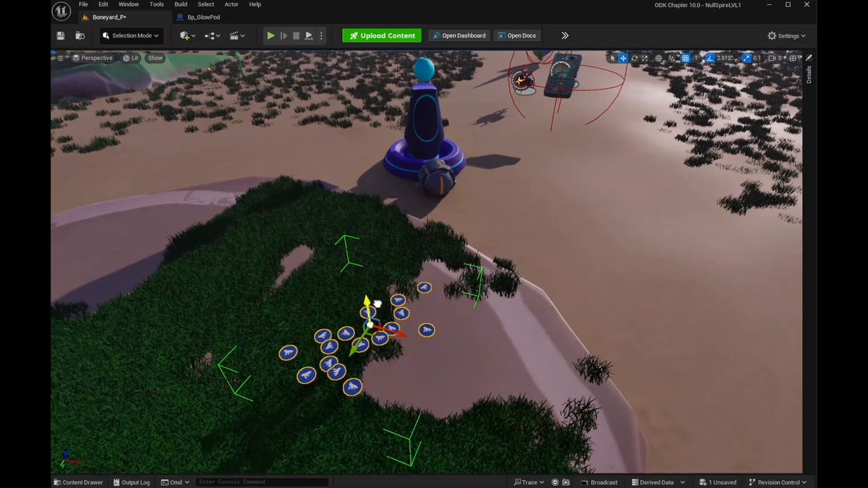The image size is (868, 488).
Task: Toggle world/local coordinate globe icon
Action: [x=659, y=58]
